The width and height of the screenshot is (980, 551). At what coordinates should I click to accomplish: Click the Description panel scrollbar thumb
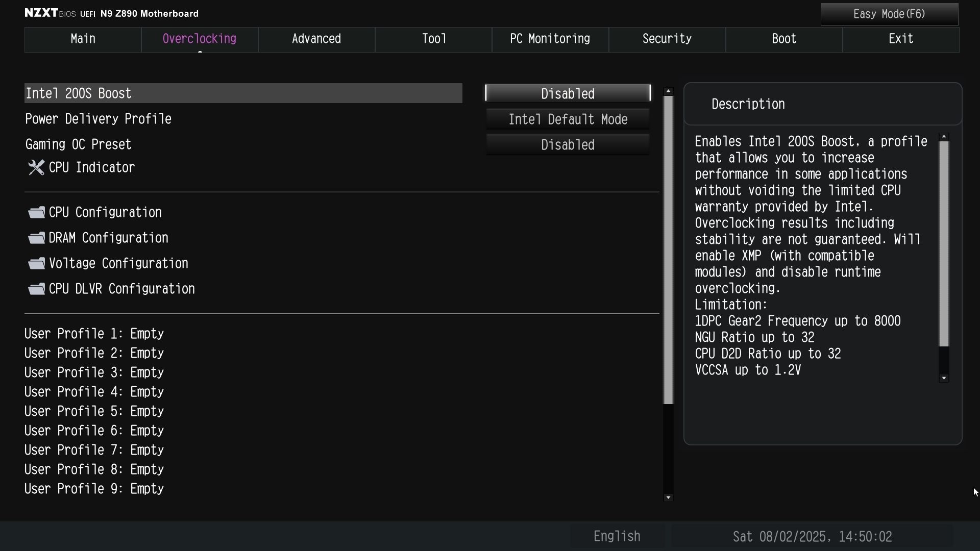pos(944,244)
